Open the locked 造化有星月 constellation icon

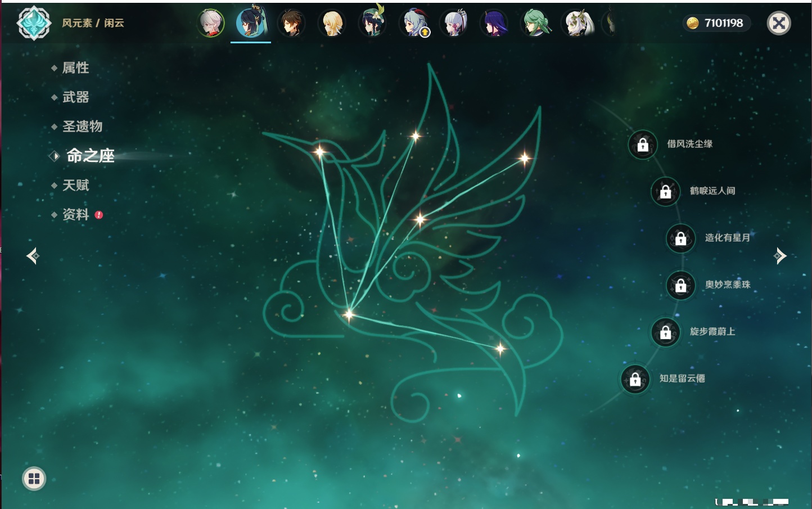coord(681,238)
